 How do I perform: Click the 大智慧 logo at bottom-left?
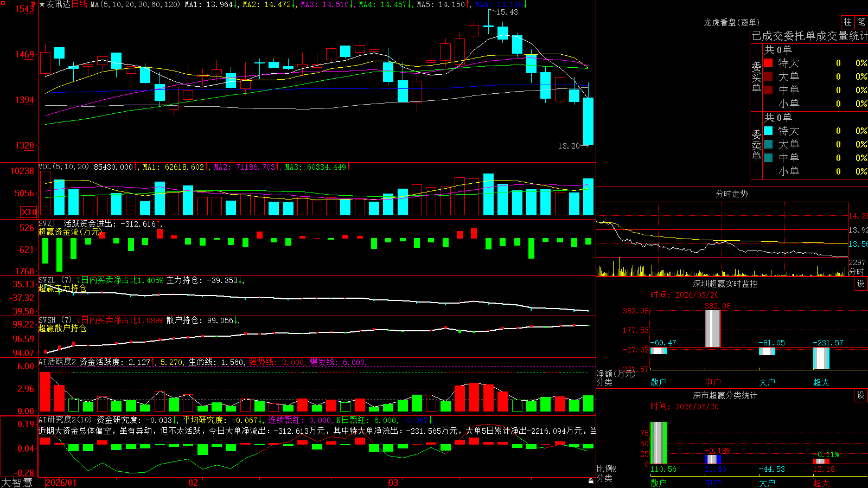17,482
